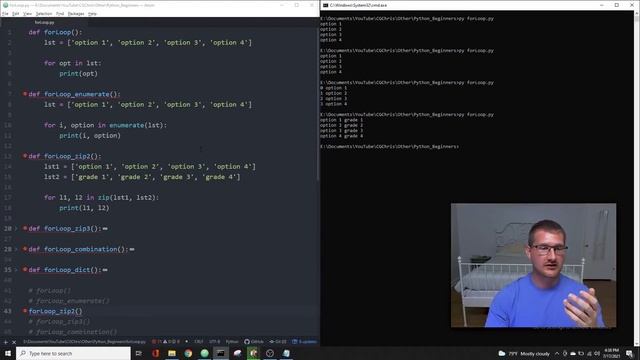
Task: Click the webcam video overlay
Action: [x=533, y=265]
